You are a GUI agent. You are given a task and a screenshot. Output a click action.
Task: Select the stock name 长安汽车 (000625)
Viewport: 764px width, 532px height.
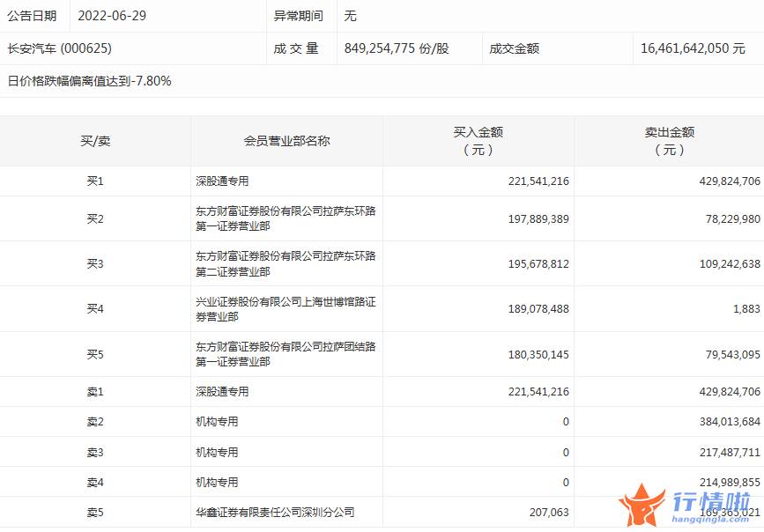(59, 48)
